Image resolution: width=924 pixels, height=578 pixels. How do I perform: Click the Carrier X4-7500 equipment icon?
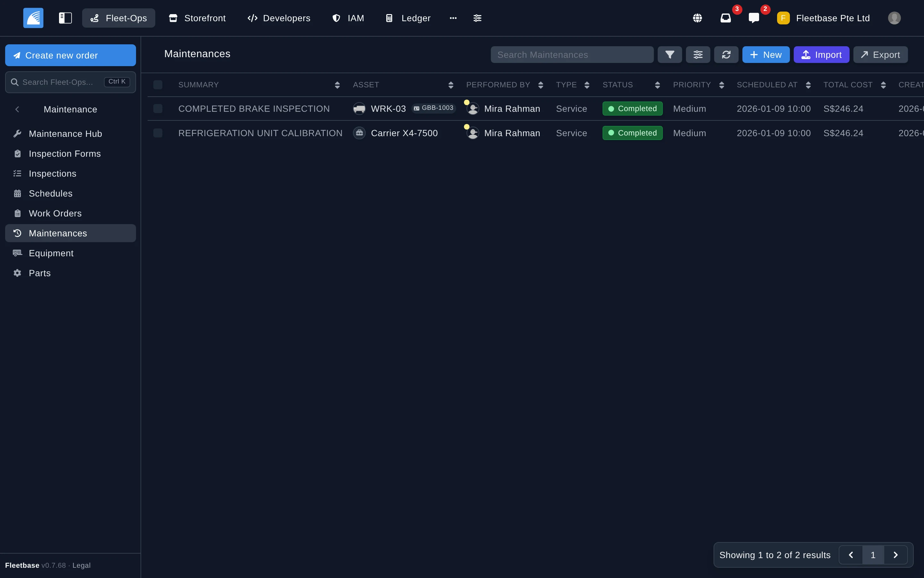pos(359,133)
